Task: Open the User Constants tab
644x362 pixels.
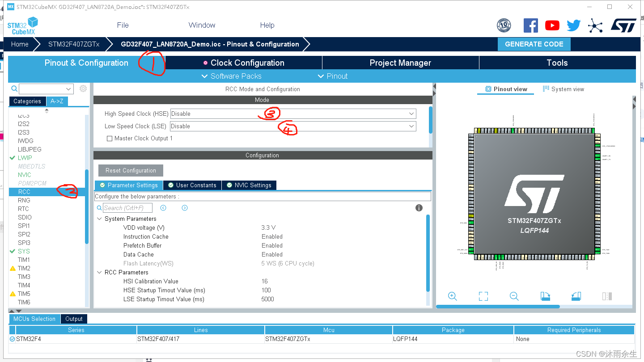Action: click(x=192, y=185)
